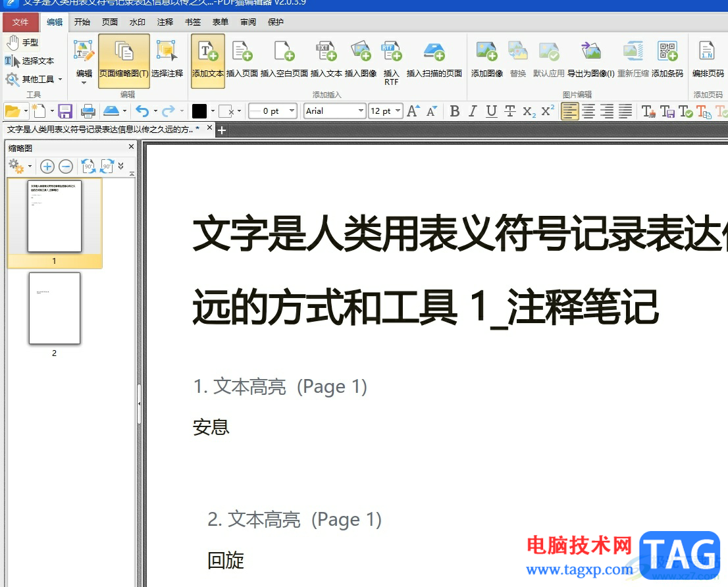Toggle Strikethrough formatting

(x=509, y=111)
